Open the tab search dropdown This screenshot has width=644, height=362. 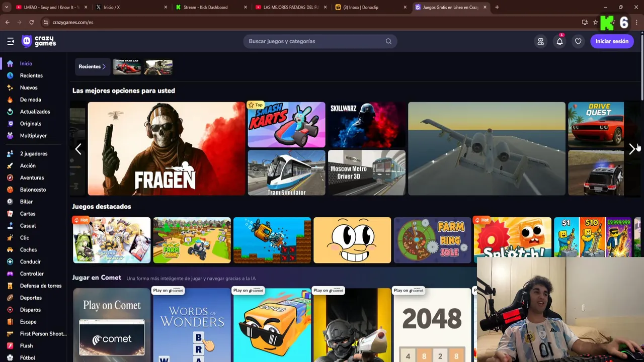[x=7, y=7]
